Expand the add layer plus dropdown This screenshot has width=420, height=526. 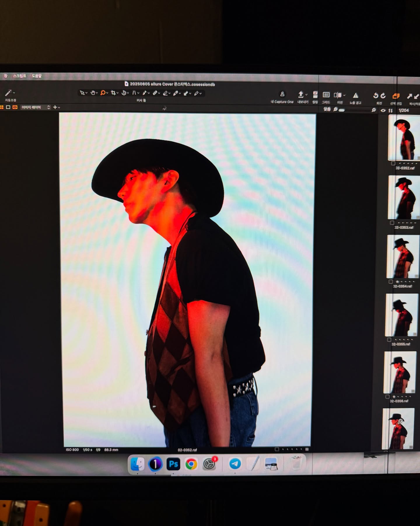pos(56,107)
